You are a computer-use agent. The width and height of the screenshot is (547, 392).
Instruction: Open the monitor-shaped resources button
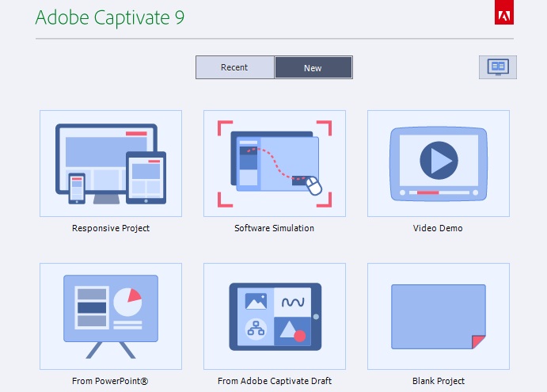tap(498, 67)
